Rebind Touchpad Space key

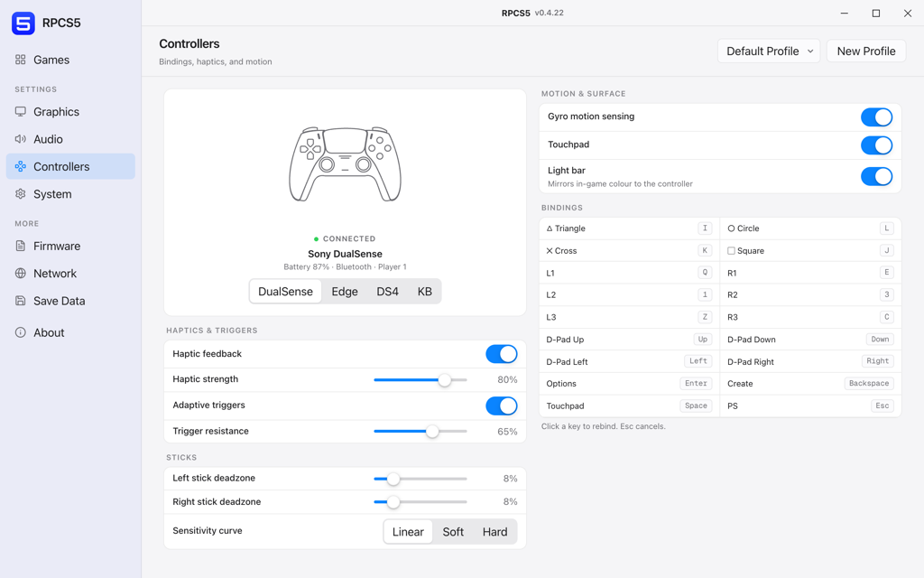point(696,406)
